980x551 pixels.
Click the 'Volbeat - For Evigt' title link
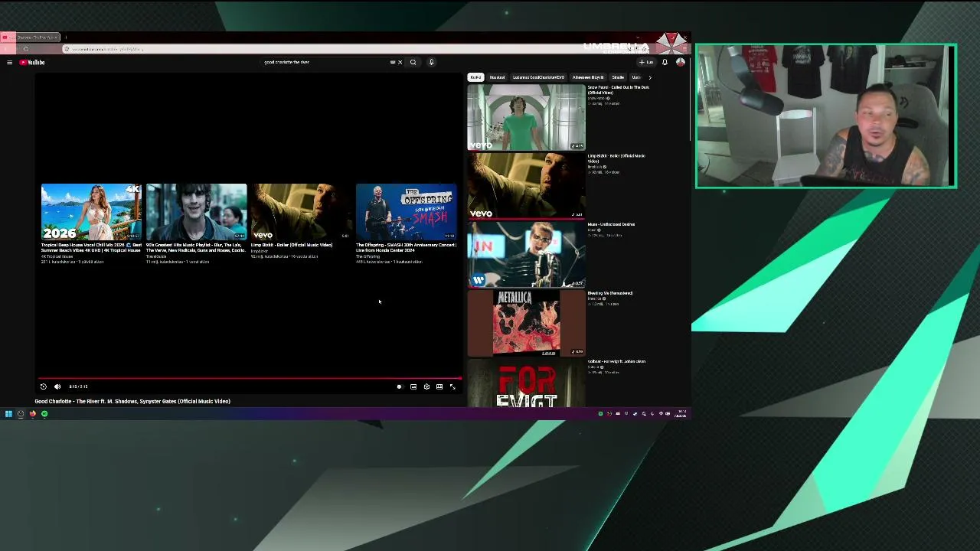pyautogui.click(x=616, y=361)
